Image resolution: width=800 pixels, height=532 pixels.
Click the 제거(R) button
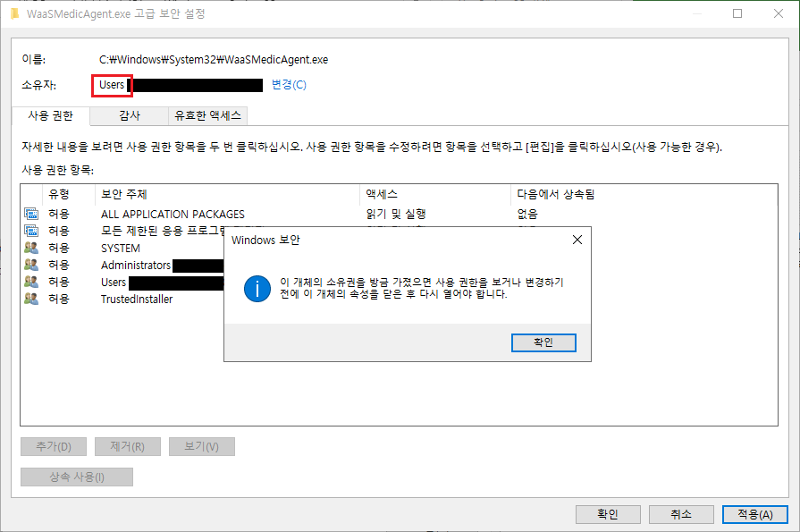click(128, 447)
